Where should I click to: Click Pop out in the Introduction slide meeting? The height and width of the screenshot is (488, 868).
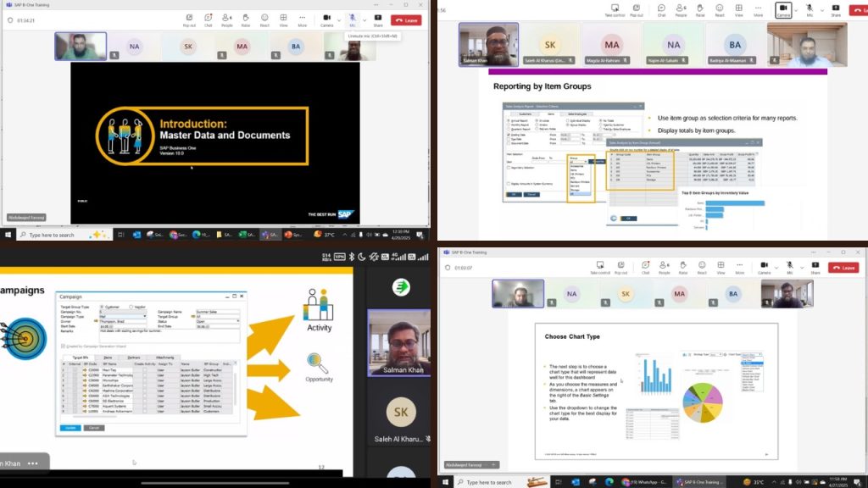(189, 20)
